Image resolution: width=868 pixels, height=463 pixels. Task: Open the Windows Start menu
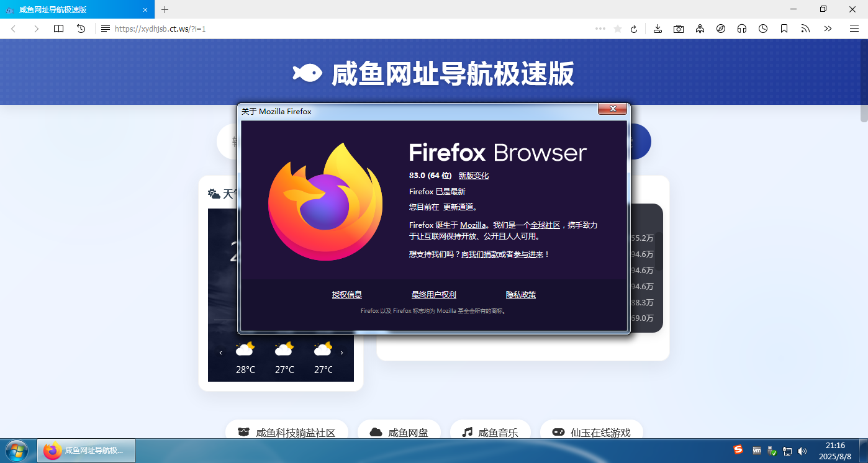(16, 450)
